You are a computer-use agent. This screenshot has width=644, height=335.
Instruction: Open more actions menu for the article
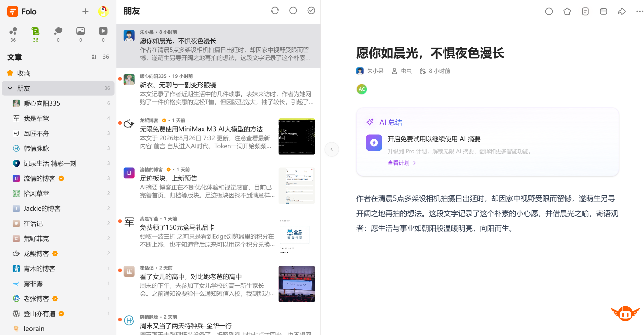click(x=639, y=11)
